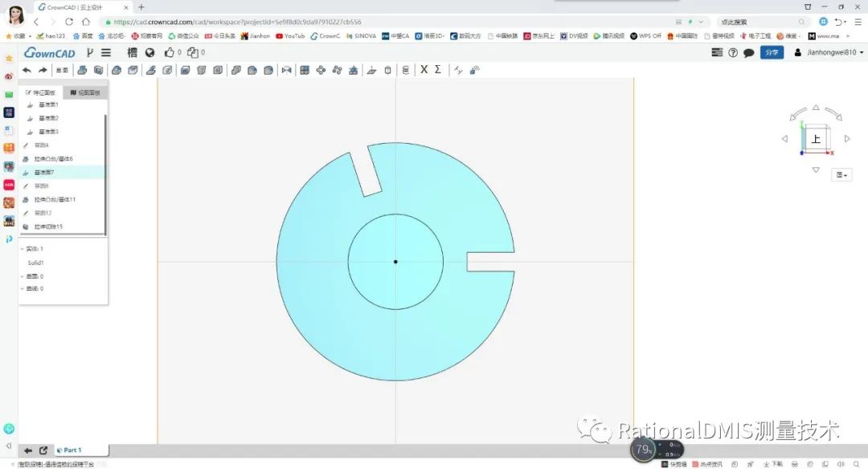
Task: Open the view options dropdown below the view cube
Action: click(841, 174)
